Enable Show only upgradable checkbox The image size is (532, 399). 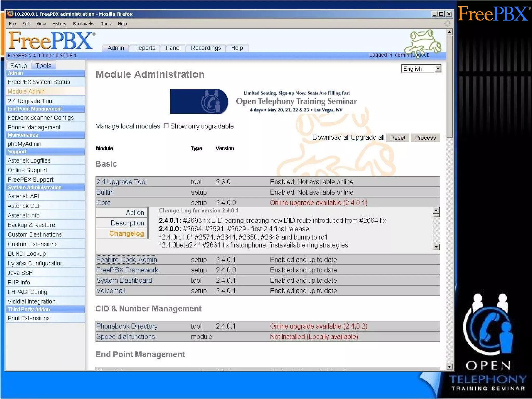click(166, 126)
